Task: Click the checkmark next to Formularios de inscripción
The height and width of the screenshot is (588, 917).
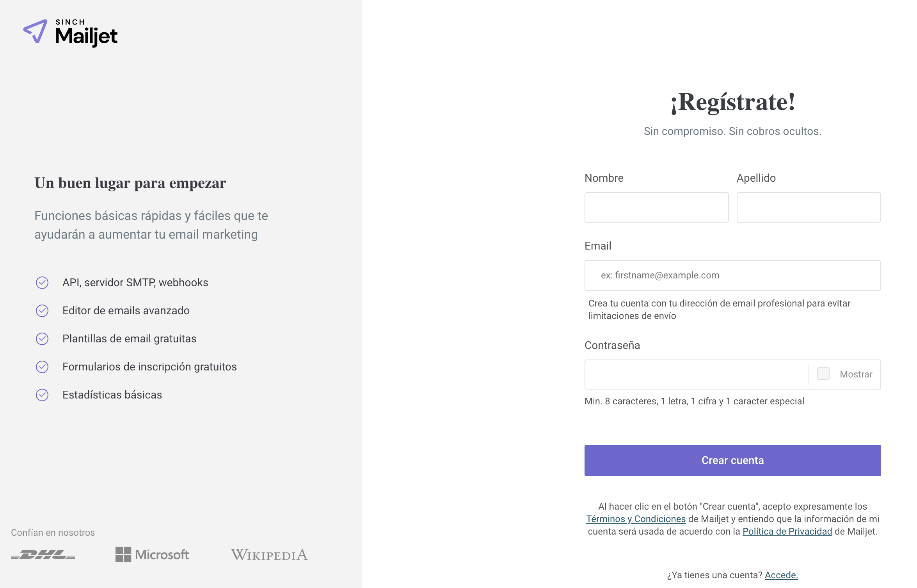Action: click(x=42, y=367)
